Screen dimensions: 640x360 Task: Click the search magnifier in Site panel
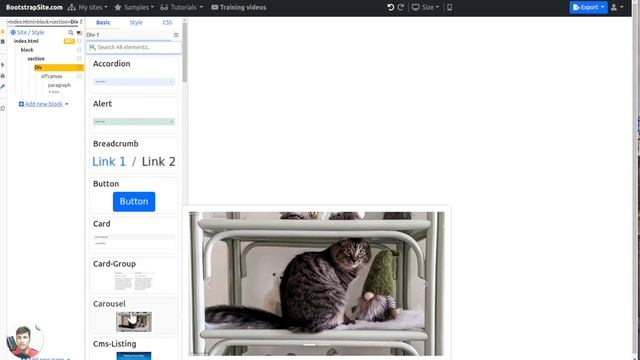click(71, 32)
